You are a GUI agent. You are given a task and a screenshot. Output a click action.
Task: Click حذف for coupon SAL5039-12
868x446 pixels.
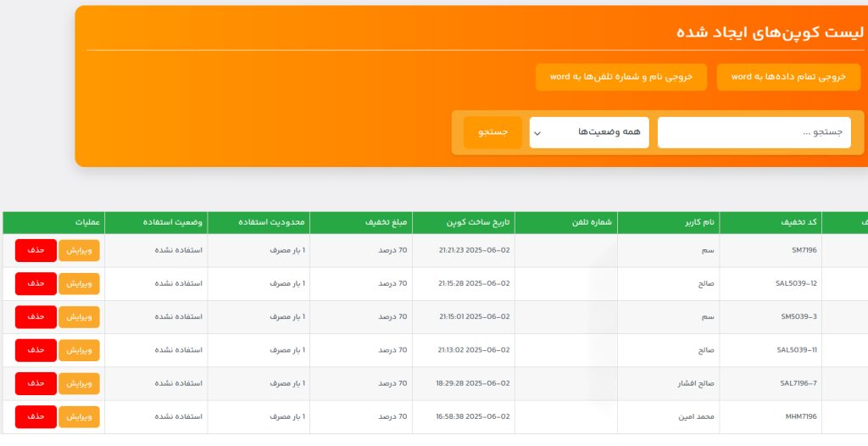tap(36, 283)
